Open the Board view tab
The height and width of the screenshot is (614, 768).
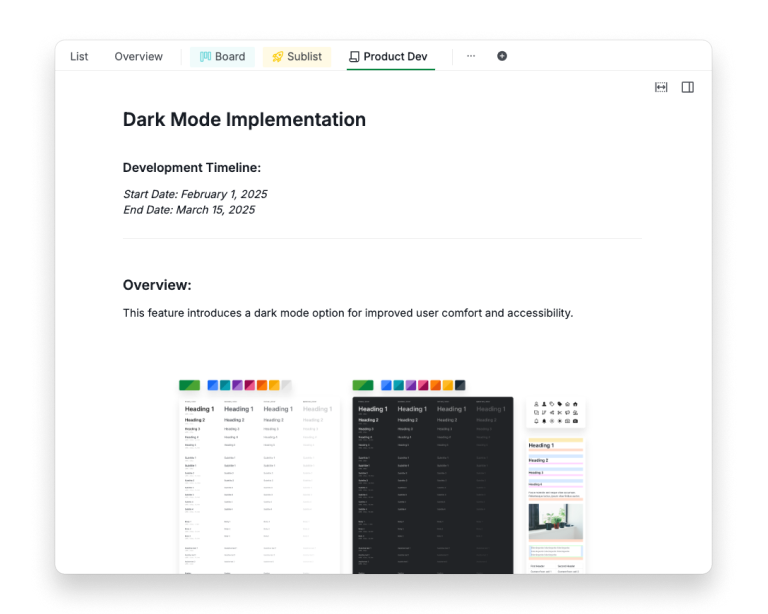click(x=222, y=57)
